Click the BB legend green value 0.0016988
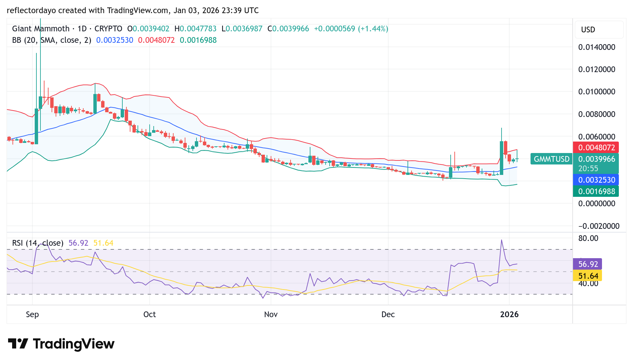The width and height of the screenshot is (633, 364). pos(198,40)
